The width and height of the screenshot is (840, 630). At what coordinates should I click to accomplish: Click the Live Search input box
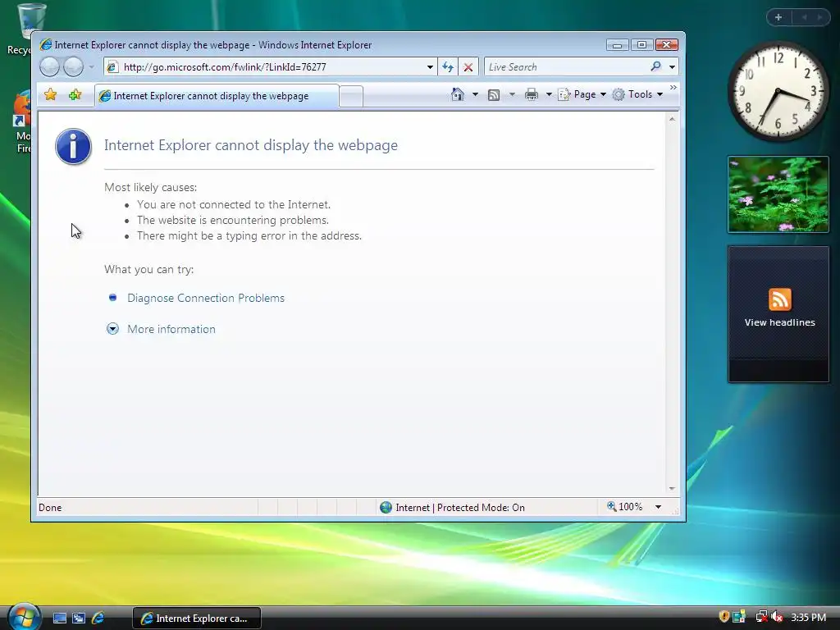click(566, 67)
